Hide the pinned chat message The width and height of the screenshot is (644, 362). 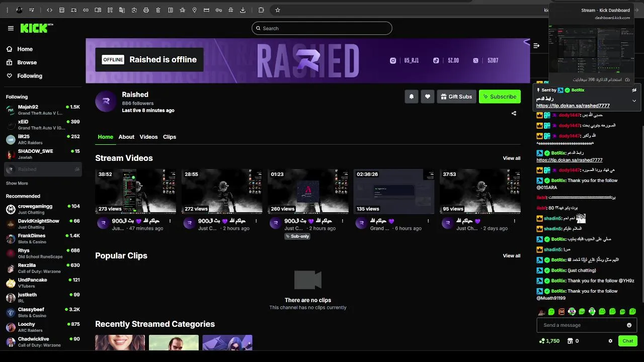pos(634,90)
